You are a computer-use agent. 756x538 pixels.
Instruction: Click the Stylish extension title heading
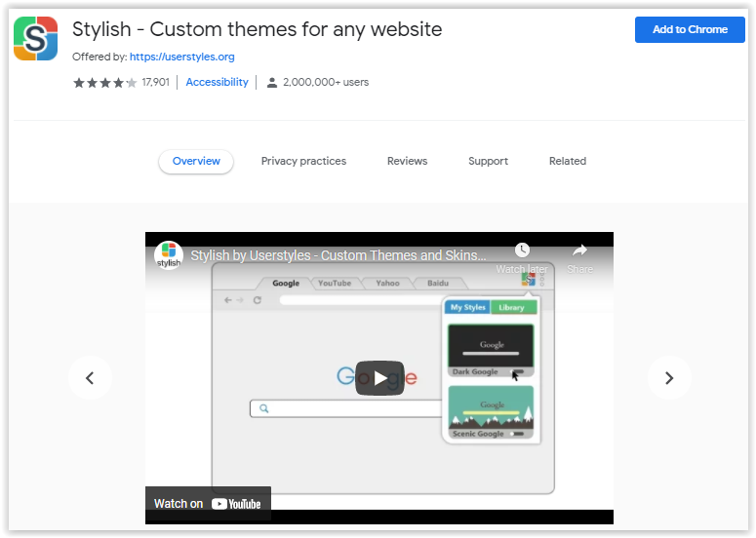[x=257, y=29]
